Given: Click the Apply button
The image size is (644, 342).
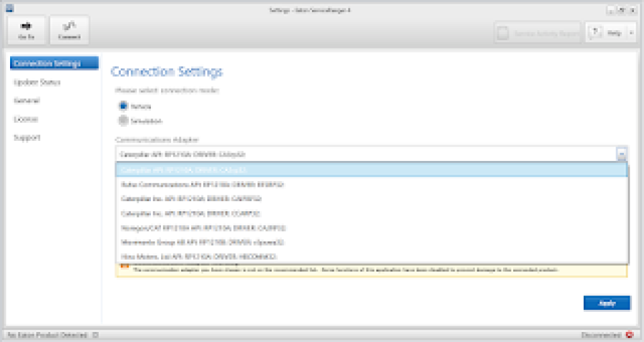Looking at the screenshot, I should 607,303.
